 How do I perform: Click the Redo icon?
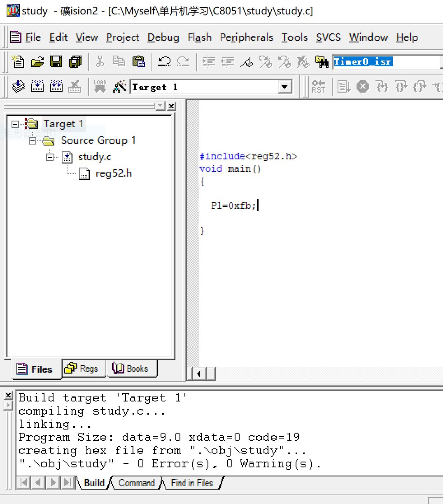[x=183, y=62]
